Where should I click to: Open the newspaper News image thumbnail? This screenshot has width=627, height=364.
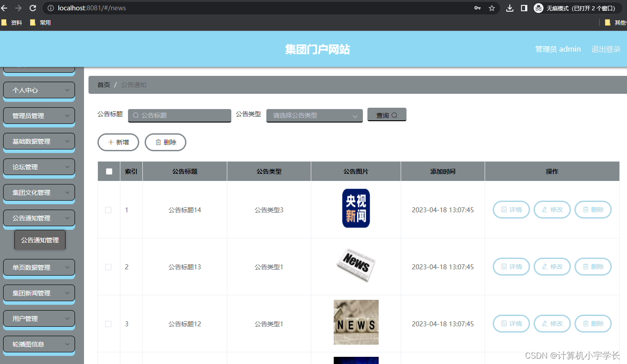point(356,265)
